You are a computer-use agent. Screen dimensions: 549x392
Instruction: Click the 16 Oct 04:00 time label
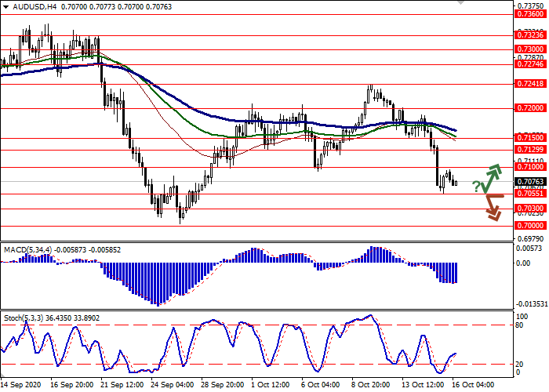pos(474,385)
